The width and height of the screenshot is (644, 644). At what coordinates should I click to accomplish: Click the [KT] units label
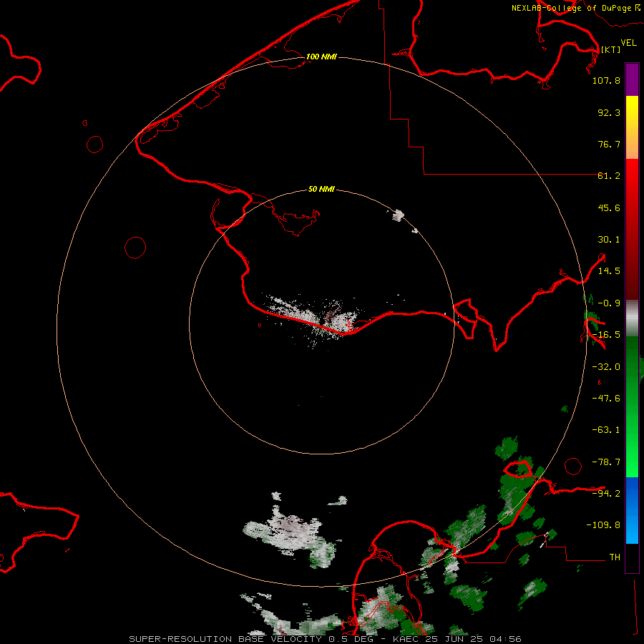pyautogui.click(x=610, y=49)
